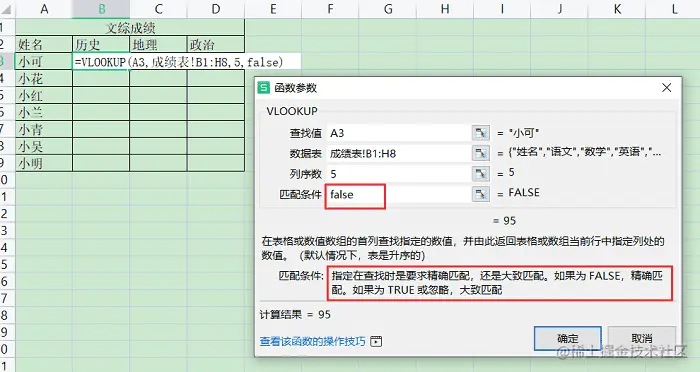Open the tips video icon beside the link
This screenshot has height=372, width=700.
(x=376, y=342)
